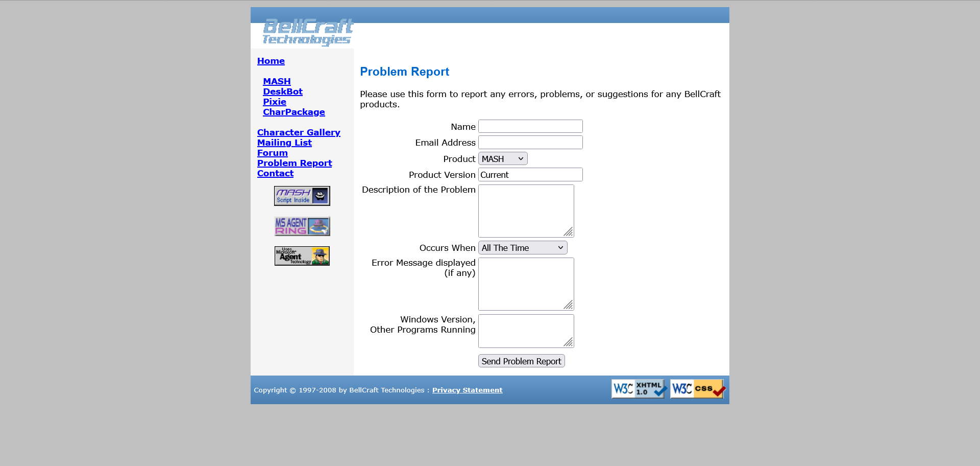Open the Occurs When dropdown

pos(522,248)
